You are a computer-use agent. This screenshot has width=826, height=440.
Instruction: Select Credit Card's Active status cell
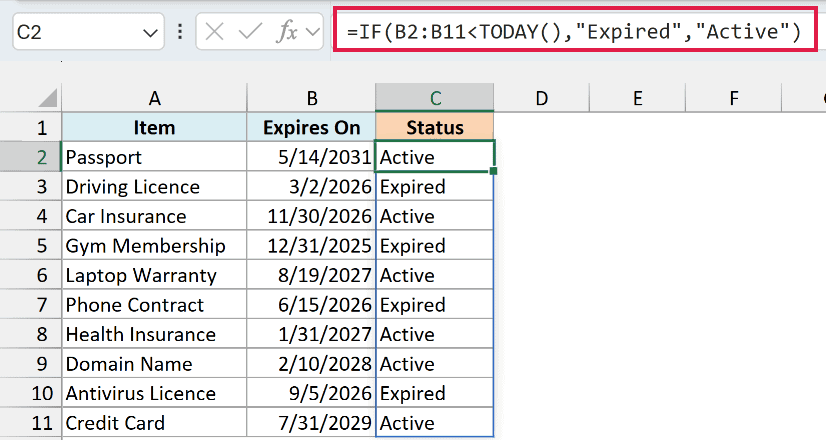435,423
